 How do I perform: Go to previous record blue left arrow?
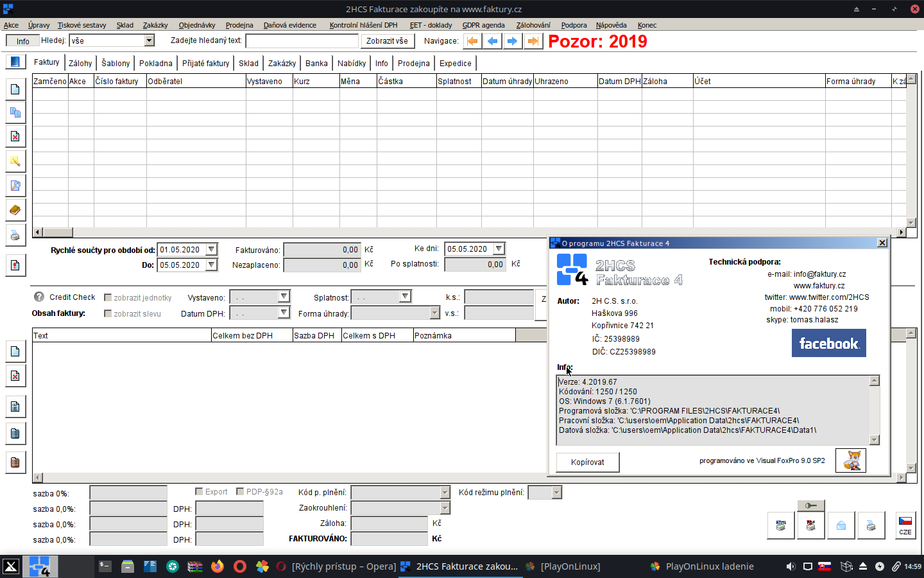(492, 41)
